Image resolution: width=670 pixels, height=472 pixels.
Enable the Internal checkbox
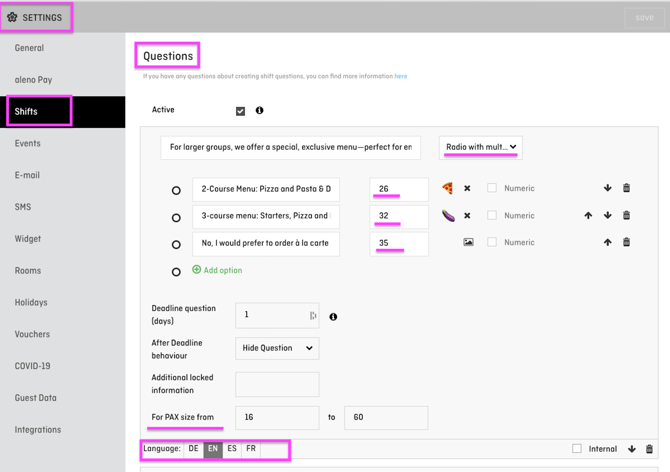577,449
